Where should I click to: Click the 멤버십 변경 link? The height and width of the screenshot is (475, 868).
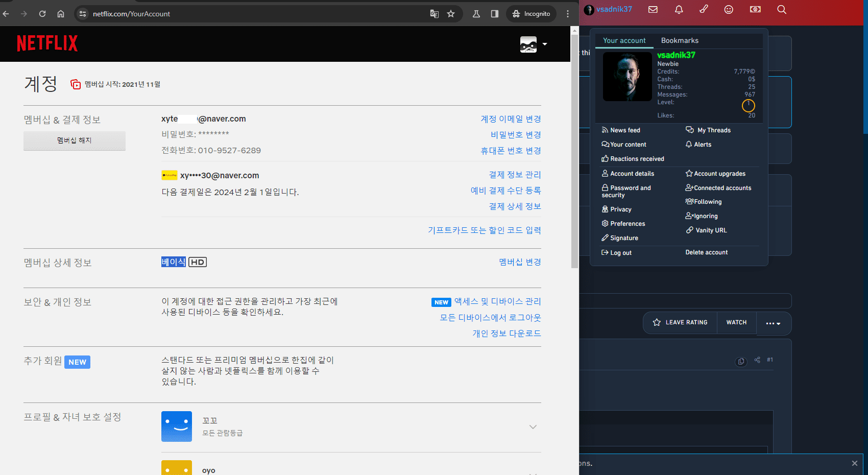coord(520,262)
